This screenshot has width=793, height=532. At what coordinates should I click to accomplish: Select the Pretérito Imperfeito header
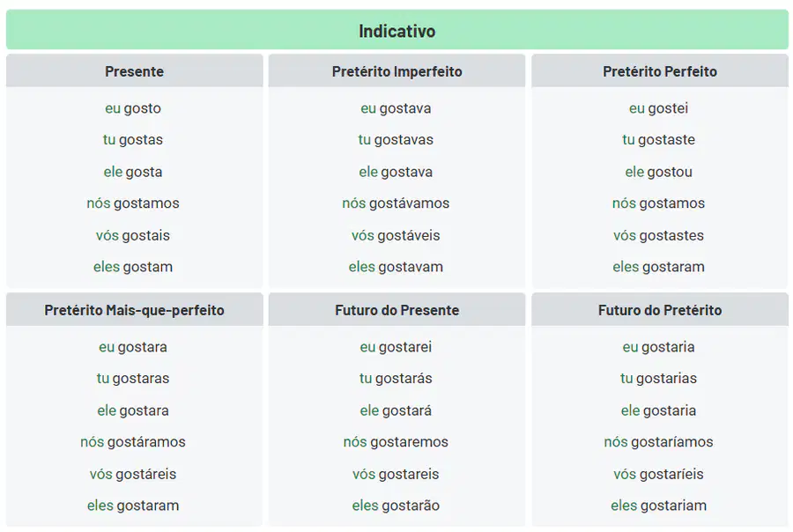(397, 71)
